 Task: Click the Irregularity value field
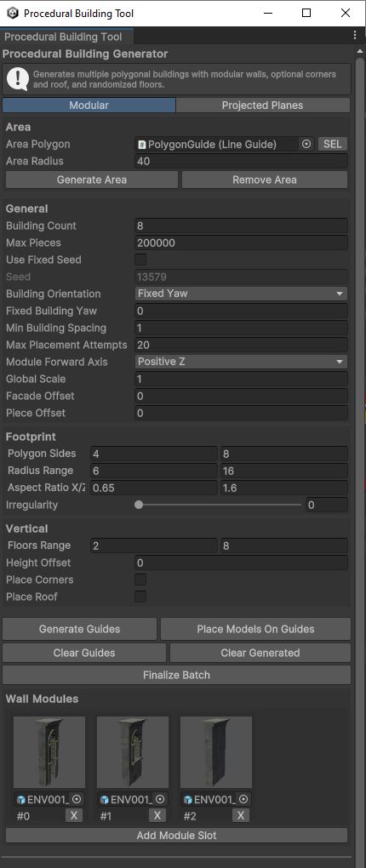327,505
